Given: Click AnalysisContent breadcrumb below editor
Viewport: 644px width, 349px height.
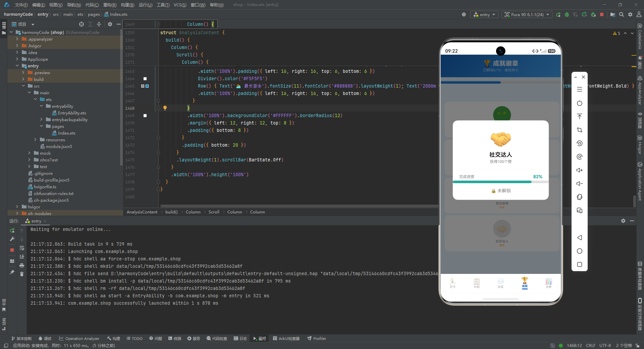Looking at the screenshot, I should point(142,212).
